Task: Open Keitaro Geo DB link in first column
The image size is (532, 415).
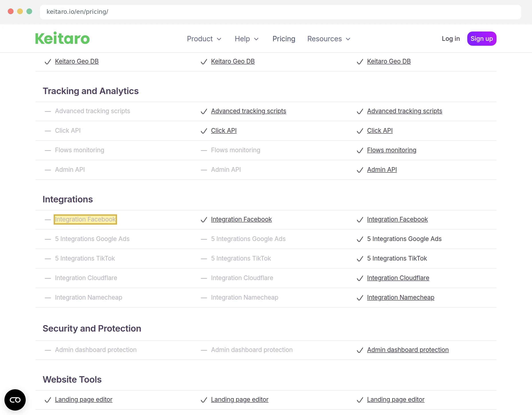Action: coord(77,61)
